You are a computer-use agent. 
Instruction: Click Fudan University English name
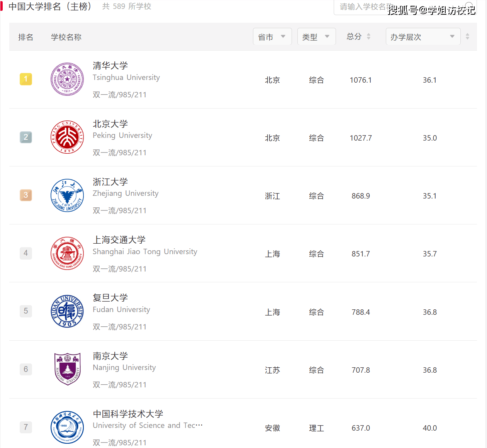point(121,310)
